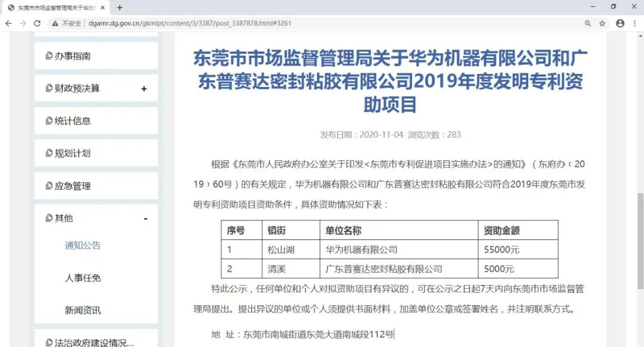The width and height of the screenshot is (644, 347).
Task: Click the page vertical scrollbar thumb
Action: pyautogui.click(x=640, y=241)
